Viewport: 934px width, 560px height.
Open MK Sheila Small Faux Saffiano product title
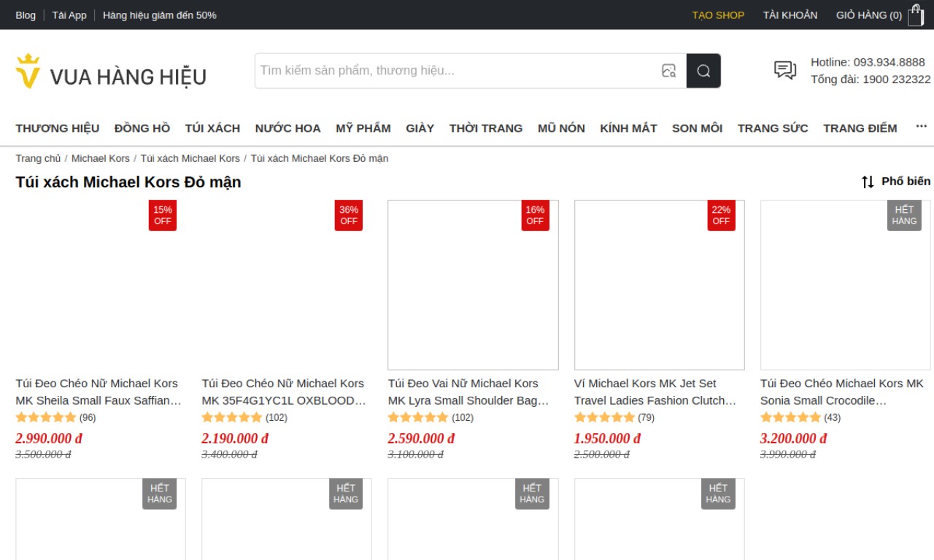tap(99, 392)
